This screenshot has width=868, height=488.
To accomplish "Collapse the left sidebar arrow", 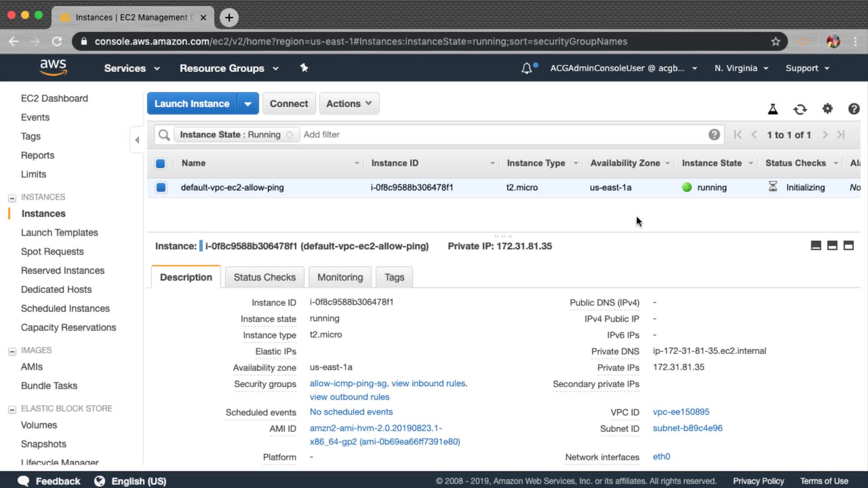I will (x=137, y=140).
